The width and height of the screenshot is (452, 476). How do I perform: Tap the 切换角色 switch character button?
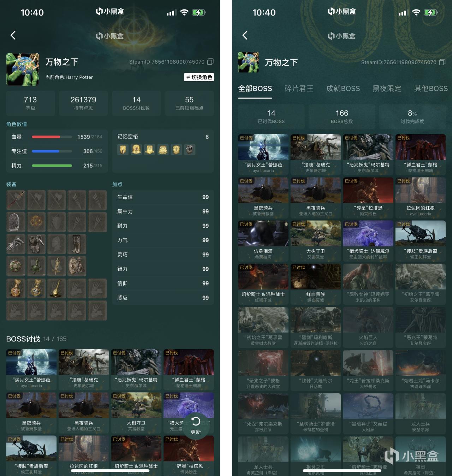[x=199, y=77]
